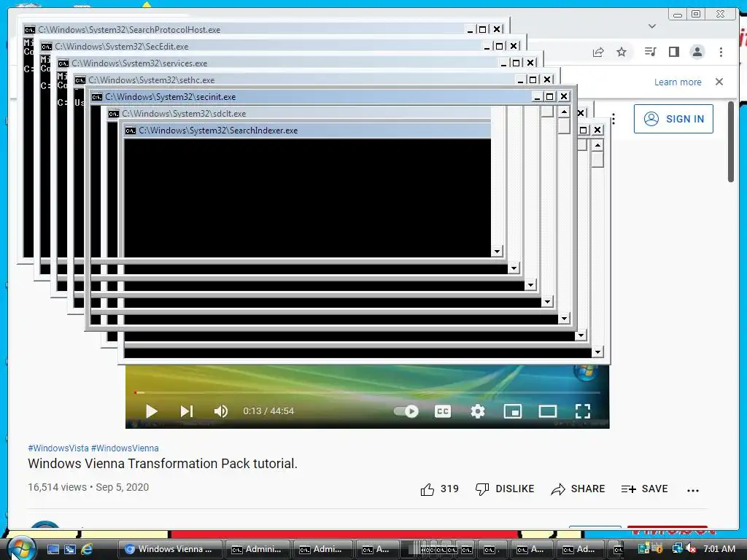Click the SHARE button
This screenshot has width=747, height=560.
tap(578, 489)
